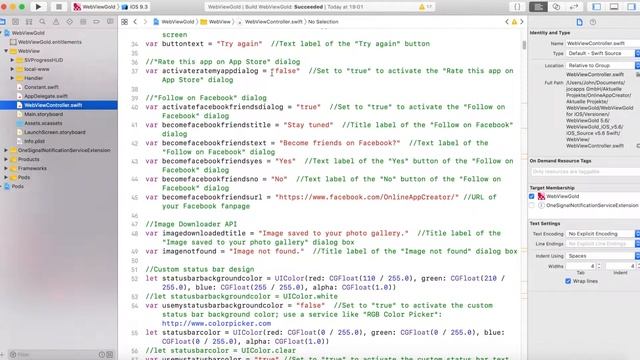Click No Selection in the jump bar

323,22
